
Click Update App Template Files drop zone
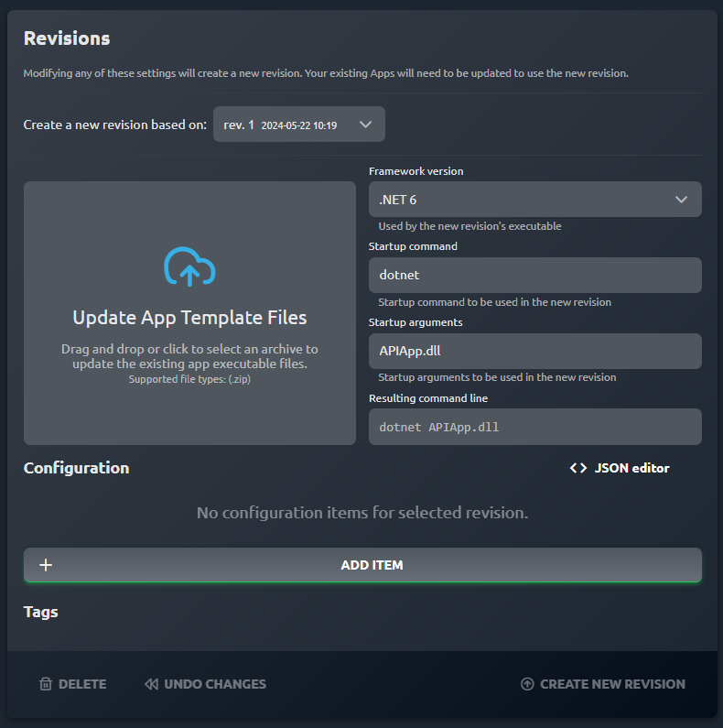click(x=189, y=313)
